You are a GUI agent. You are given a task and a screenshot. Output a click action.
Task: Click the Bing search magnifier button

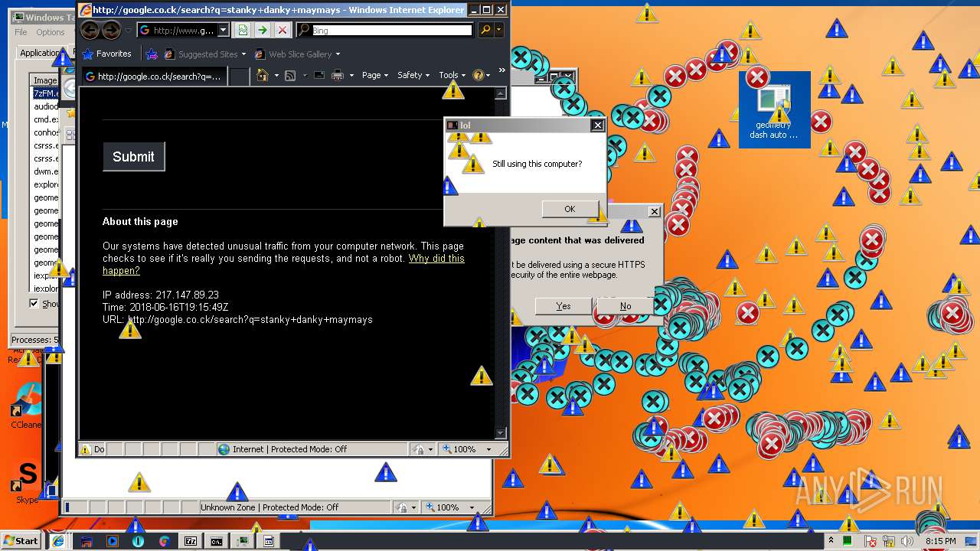click(485, 30)
